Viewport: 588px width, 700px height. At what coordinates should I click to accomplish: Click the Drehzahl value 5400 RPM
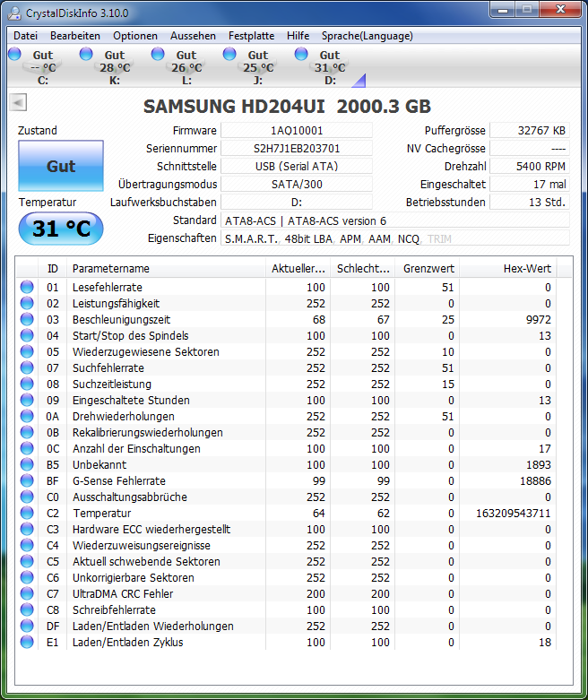[x=530, y=166]
